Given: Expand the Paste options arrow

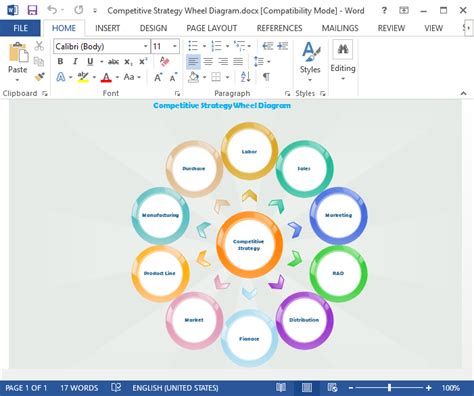Looking at the screenshot, I should pos(17,80).
